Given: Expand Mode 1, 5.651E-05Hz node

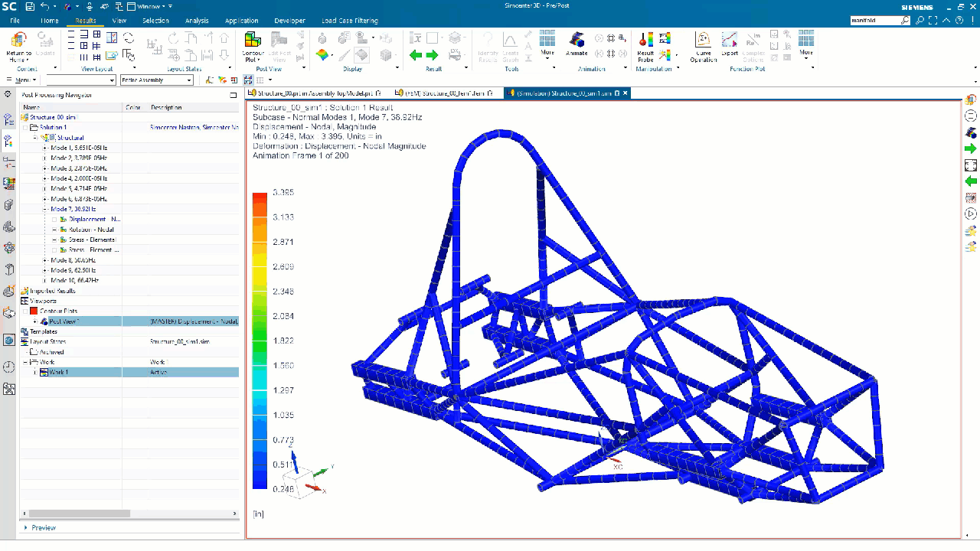Looking at the screenshot, I should coord(45,148).
